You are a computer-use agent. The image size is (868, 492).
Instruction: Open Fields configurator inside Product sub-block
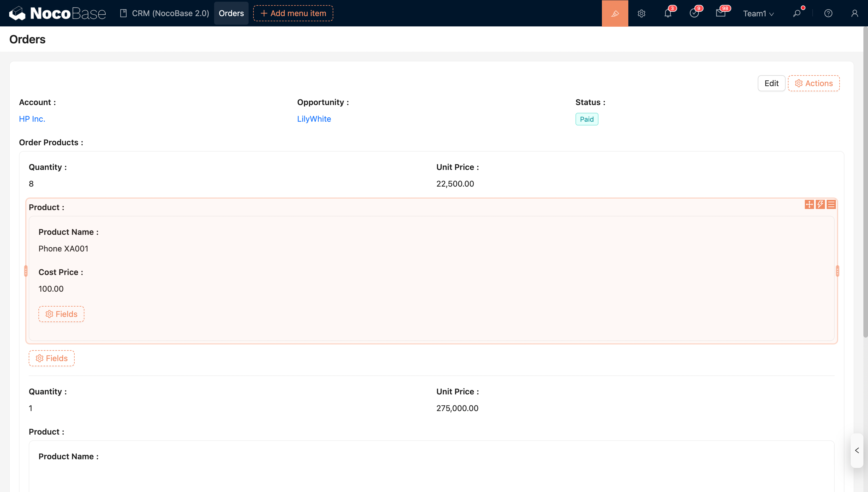[x=61, y=314]
